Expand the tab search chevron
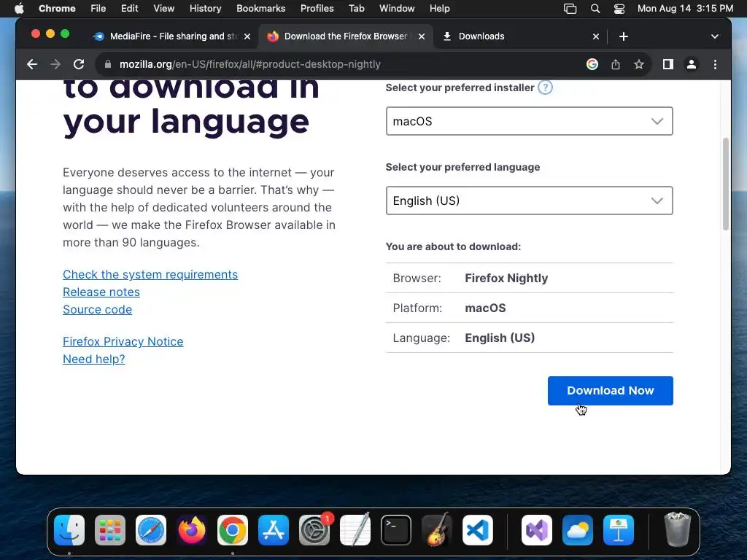This screenshot has width=747, height=560. tap(714, 36)
